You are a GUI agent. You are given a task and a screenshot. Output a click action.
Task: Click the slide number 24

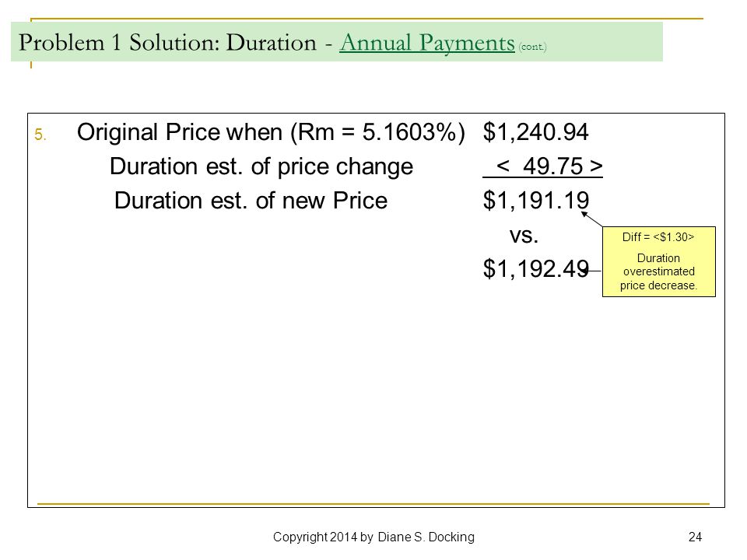(695, 537)
